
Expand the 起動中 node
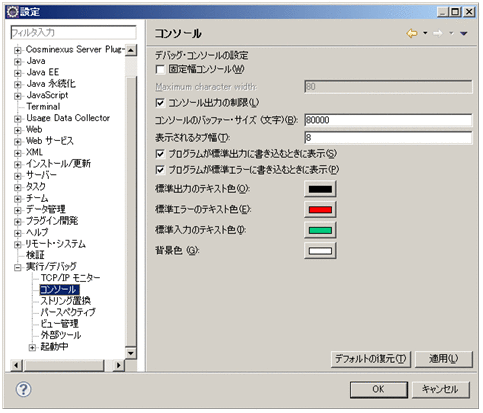pos(32,347)
